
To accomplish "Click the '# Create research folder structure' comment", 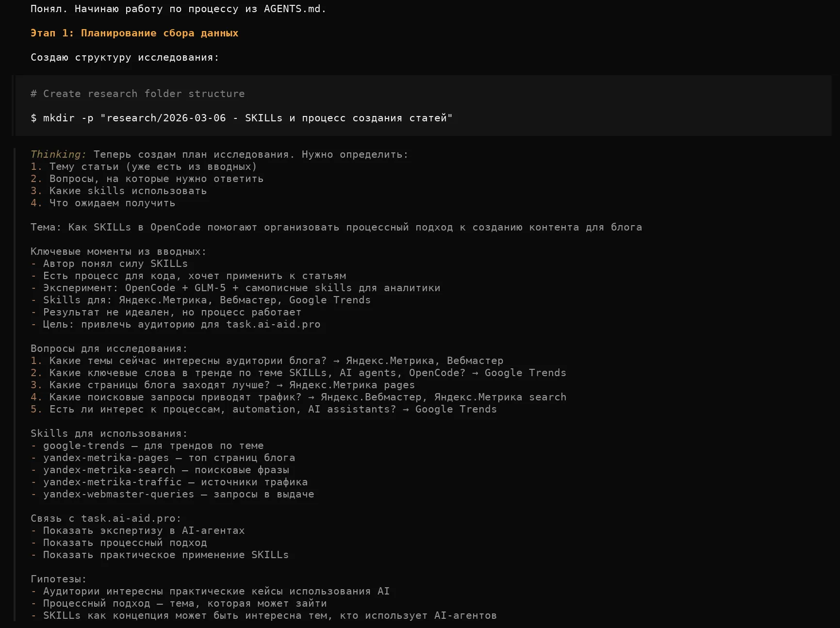I will [x=138, y=94].
